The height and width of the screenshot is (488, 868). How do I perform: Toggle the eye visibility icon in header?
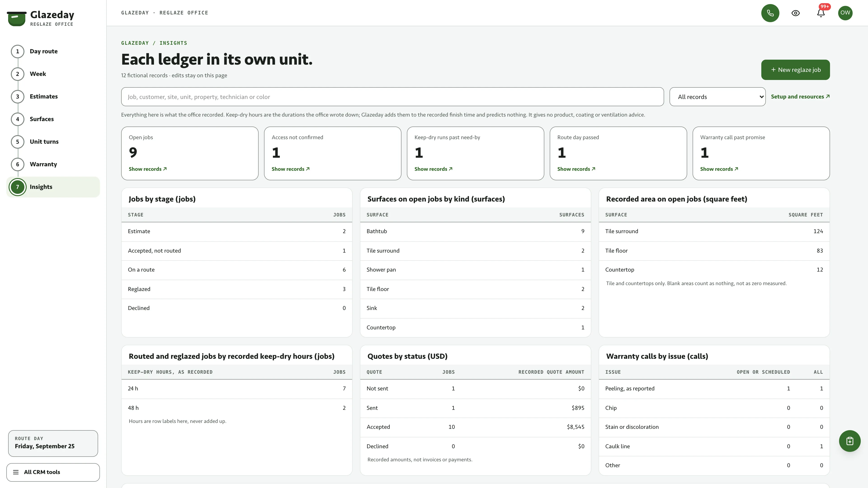click(x=796, y=13)
